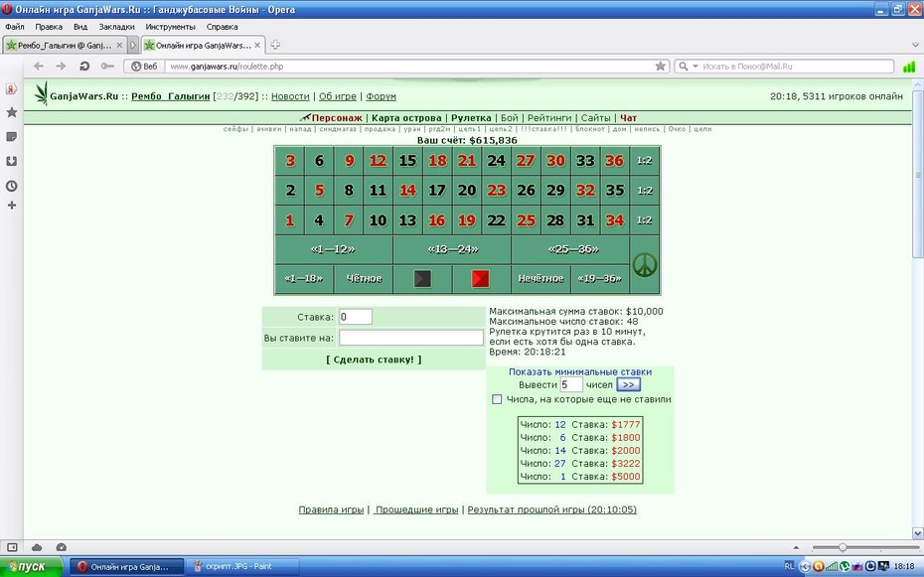Bookmark page with the star icon

(x=660, y=67)
